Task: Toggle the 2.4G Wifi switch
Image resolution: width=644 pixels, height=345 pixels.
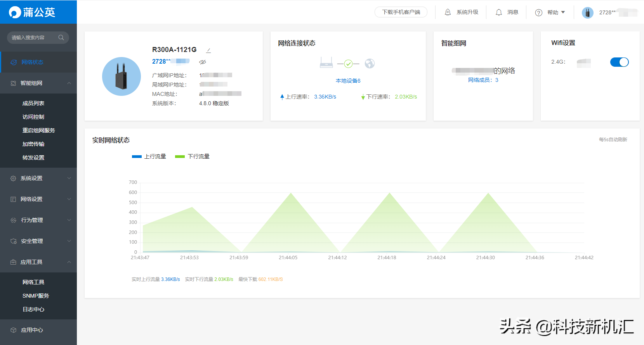Action: (x=620, y=62)
